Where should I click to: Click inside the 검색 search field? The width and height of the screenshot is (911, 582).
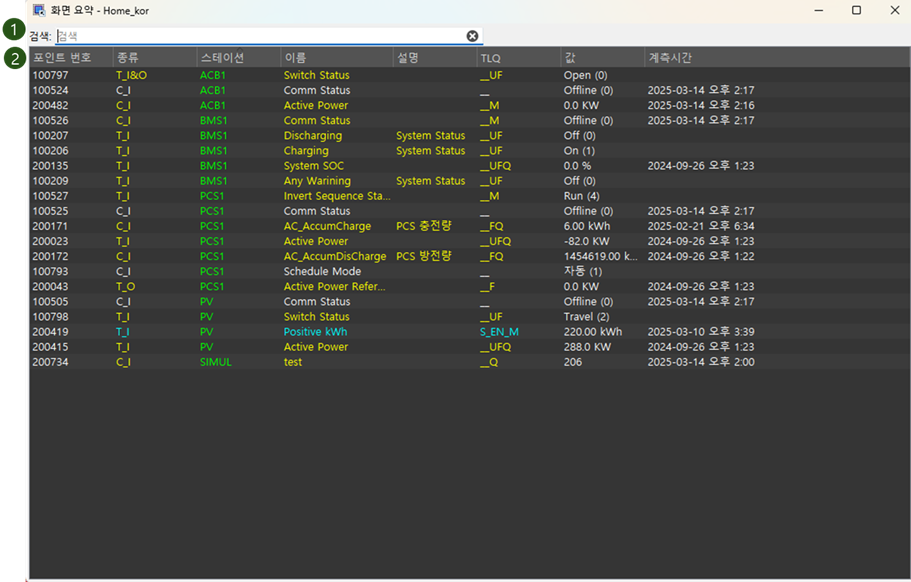coord(260,36)
